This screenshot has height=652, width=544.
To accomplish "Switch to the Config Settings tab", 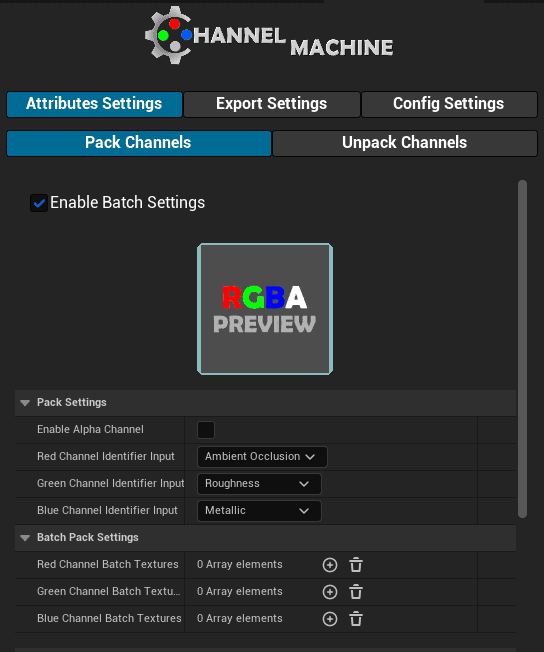I will [449, 104].
